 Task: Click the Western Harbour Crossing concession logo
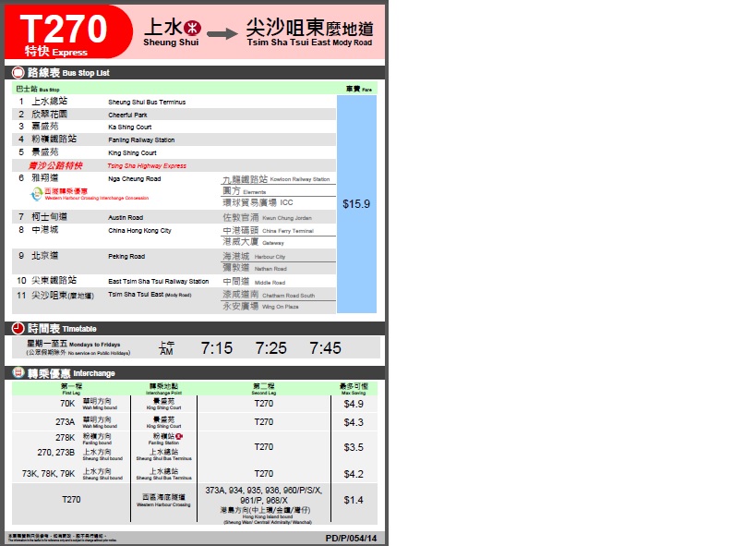pyautogui.click(x=38, y=193)
